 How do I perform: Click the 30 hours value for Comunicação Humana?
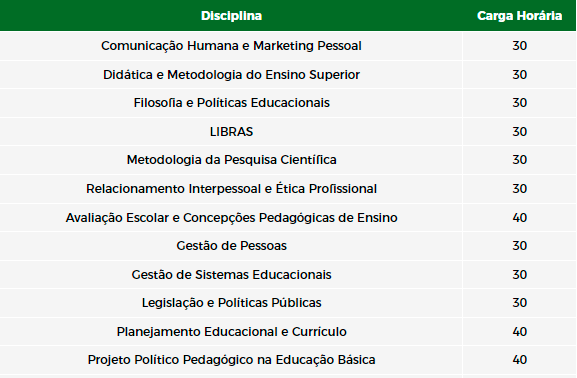click(520, 46)
